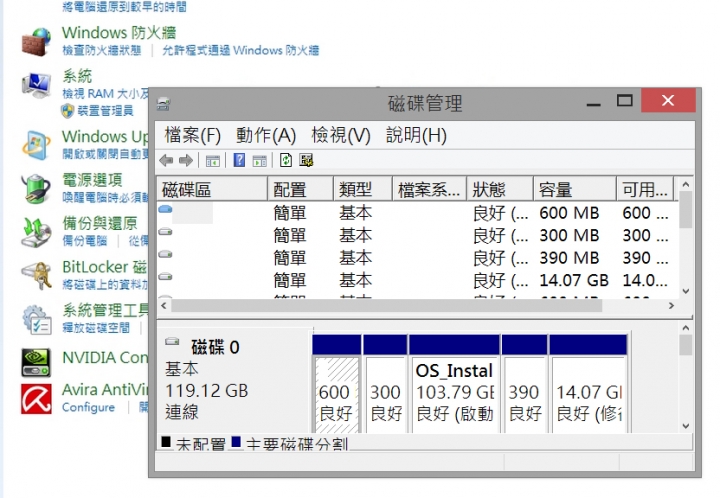Image resolution: width=720 pixels, height=498 pixels.
Task: Click the 備份與還原 icon
Action: (36, 232)
